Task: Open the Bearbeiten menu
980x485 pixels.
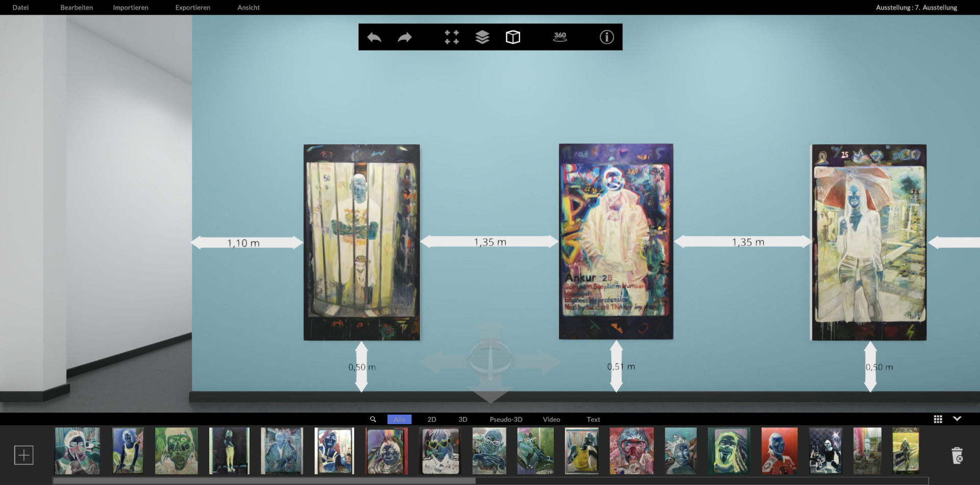Action: tap(77, 8)
